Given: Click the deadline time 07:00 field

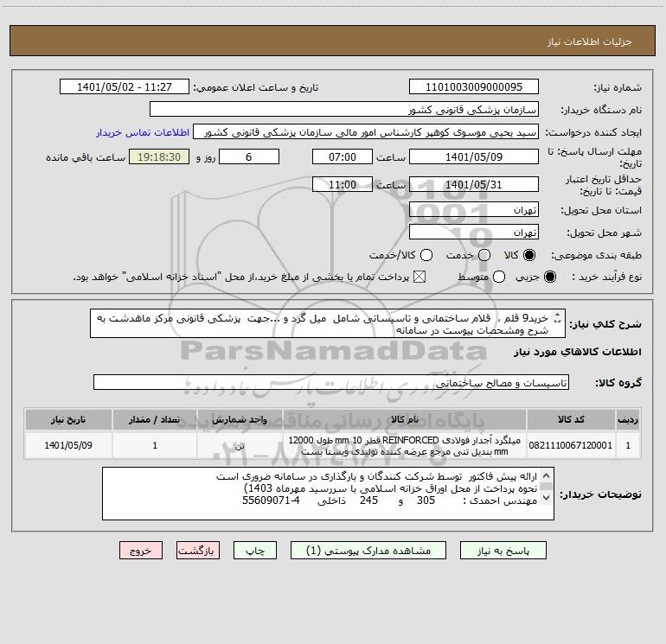Looking at the screenshot, I should point(343,156).
